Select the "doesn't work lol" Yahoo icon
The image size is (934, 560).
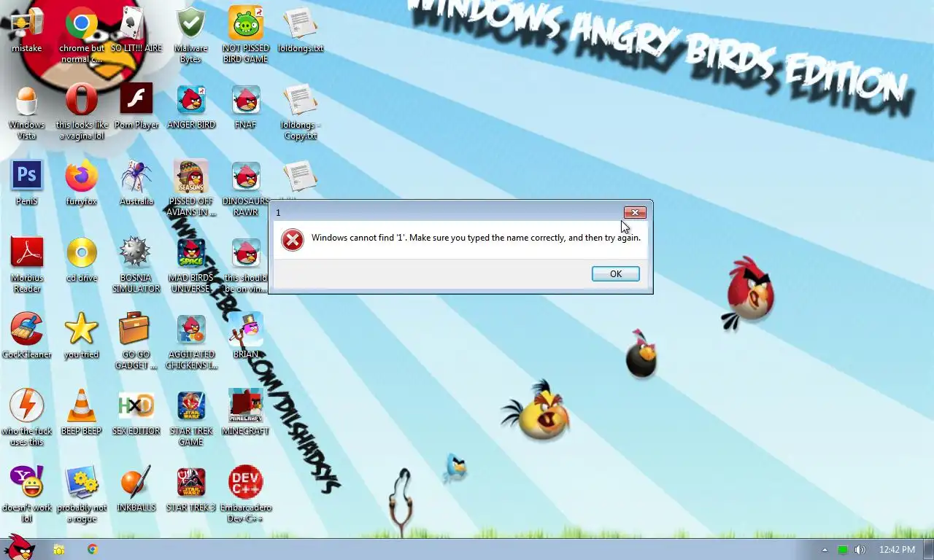pyautogui.click(x=27, y=494)
